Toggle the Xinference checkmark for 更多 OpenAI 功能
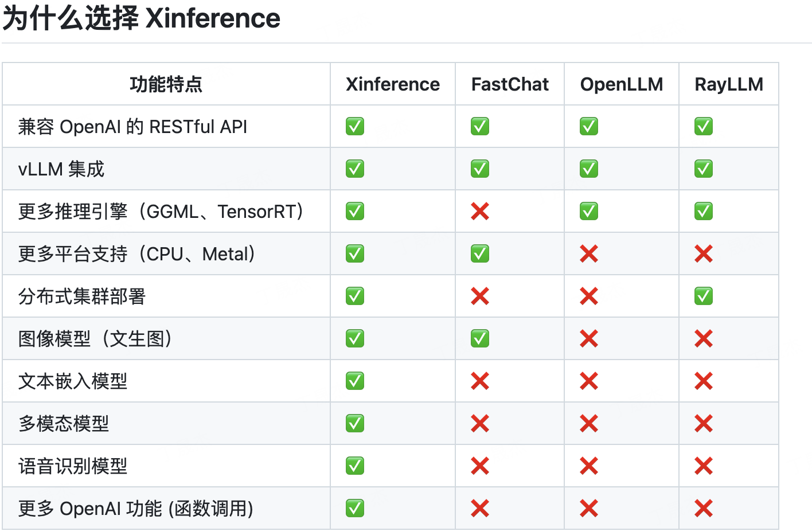Viewport: 812px width, 531px height. (354, 508)
